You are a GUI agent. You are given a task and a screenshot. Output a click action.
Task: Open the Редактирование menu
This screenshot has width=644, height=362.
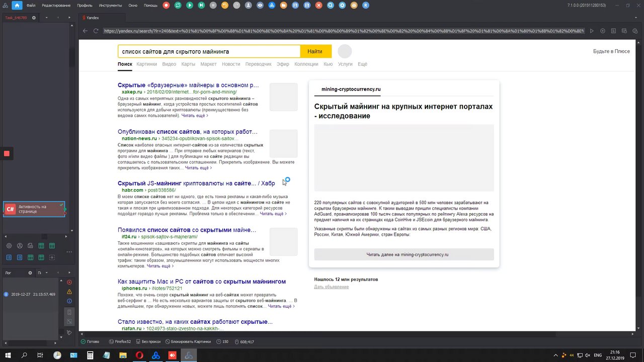point(56,6)
